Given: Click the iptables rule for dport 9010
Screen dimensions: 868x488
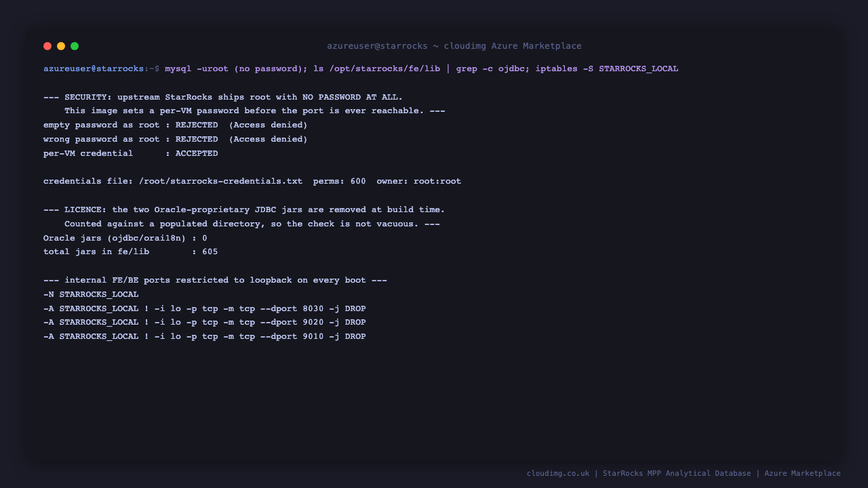Looking at the screenshot, I should pos(205,337).
